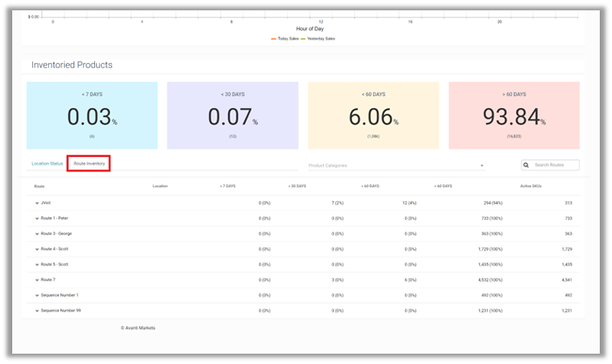
Task: Click the Location column header
Action: click(160, 186)
